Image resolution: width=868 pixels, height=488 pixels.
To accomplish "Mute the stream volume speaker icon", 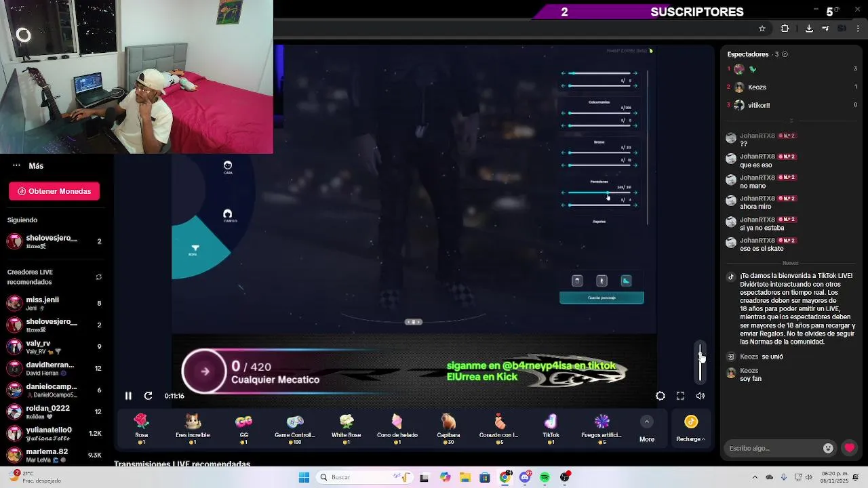I will click(701, 396).
